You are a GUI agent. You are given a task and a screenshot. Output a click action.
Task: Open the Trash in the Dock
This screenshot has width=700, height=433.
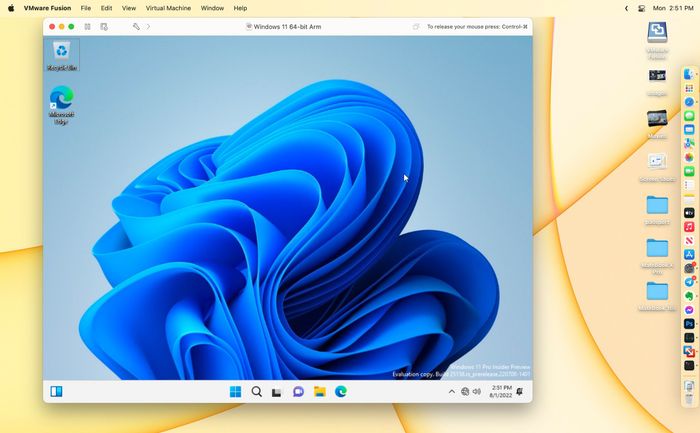point(689,399)
